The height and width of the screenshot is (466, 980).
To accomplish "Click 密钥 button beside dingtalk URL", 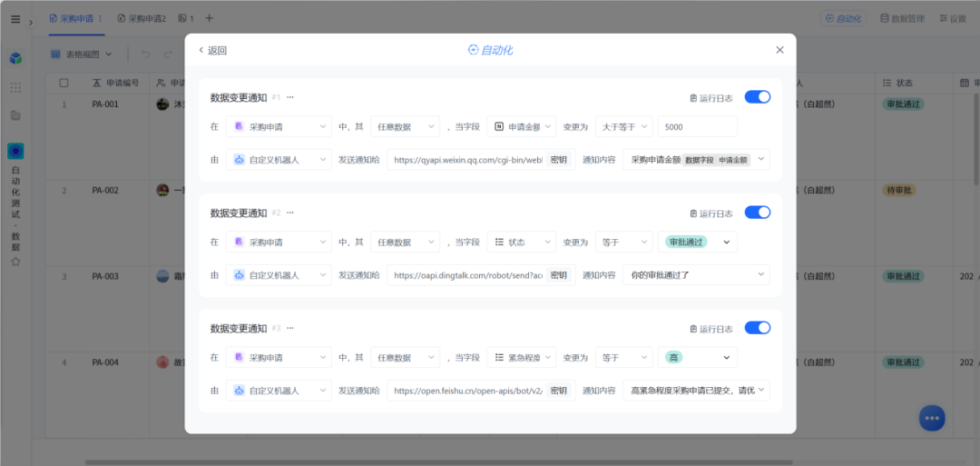I will (559, 274).
